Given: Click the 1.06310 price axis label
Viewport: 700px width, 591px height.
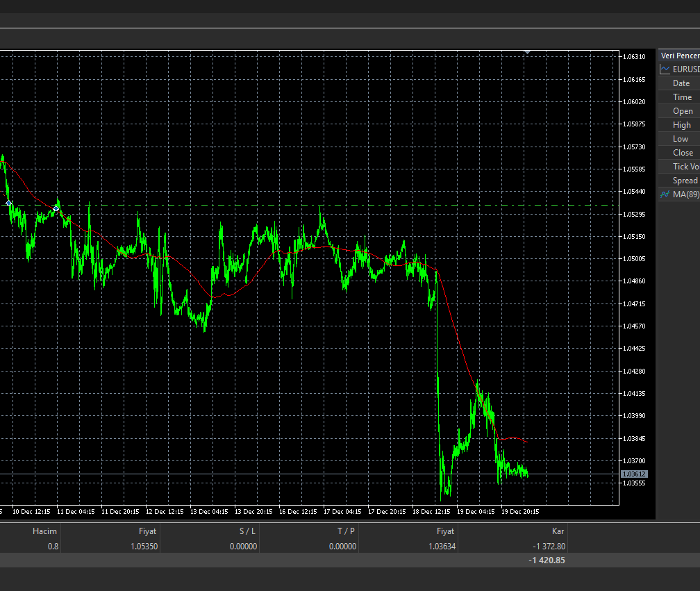Looking at the screenshot, I should (634, 57).
